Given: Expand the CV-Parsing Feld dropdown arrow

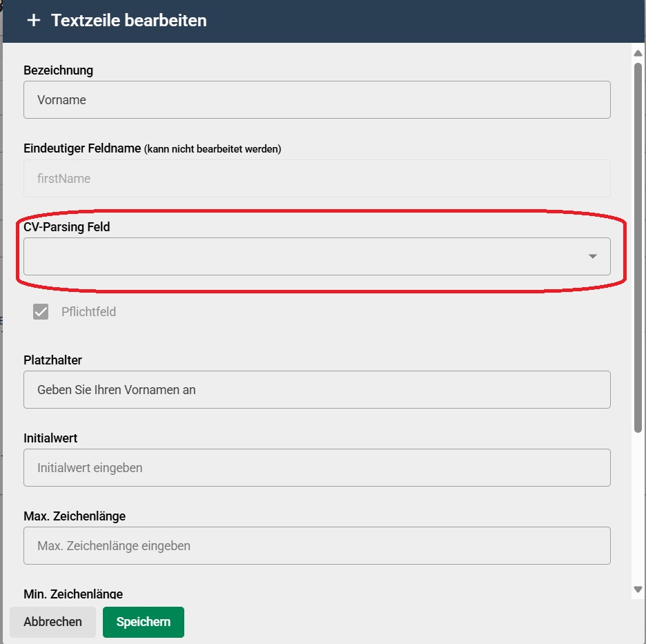Looking at the screenshot, I should pos(592,256).
